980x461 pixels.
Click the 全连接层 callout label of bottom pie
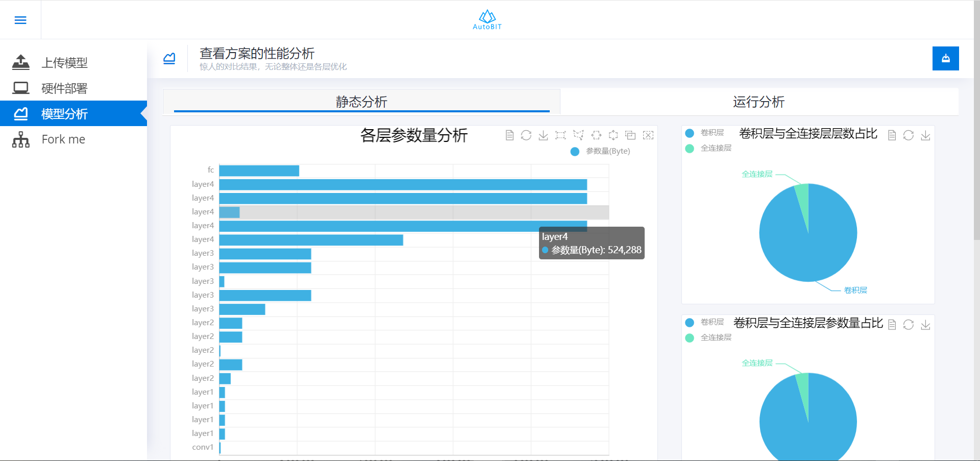[x=757, y=363]
